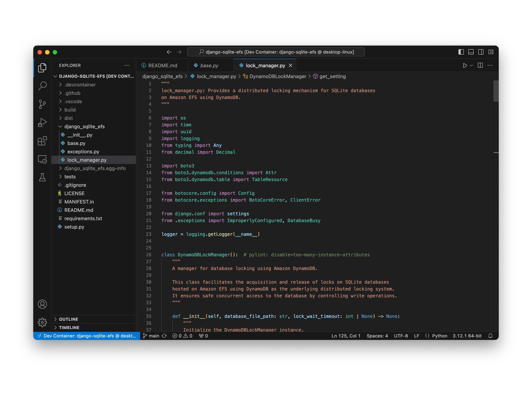Open LICENSE file in explorer
Screen dimensions: 532x399
(x=94, y=193)
